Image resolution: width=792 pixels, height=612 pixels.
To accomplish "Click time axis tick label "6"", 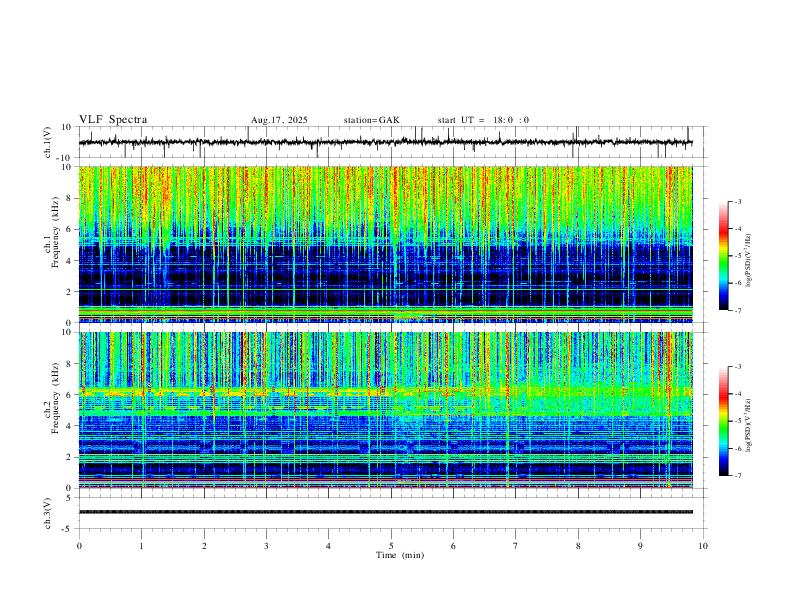I will coord(453,546).
